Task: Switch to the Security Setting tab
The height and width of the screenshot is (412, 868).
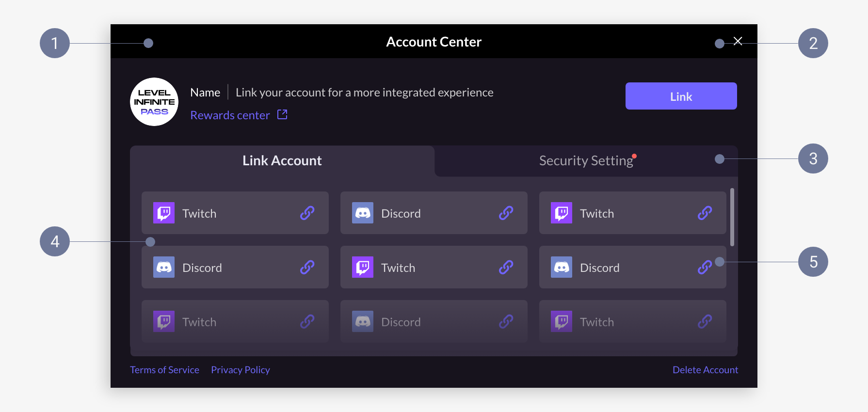Action: (586, 161)
